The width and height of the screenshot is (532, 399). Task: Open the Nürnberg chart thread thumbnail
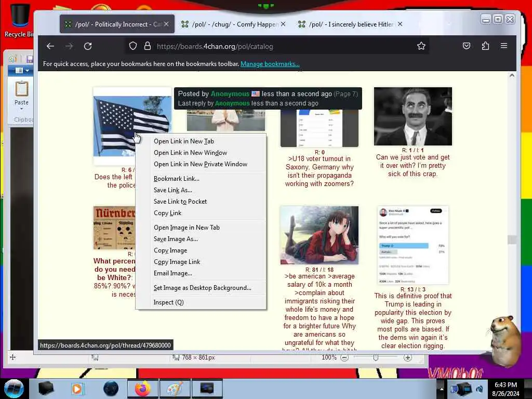coord(114,228)
